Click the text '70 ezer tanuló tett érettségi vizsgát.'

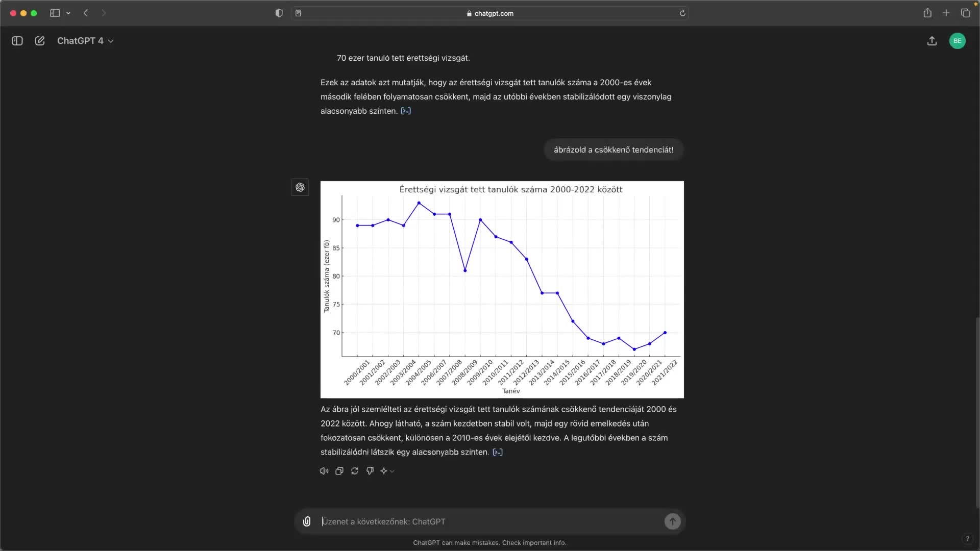pos(403,58)
